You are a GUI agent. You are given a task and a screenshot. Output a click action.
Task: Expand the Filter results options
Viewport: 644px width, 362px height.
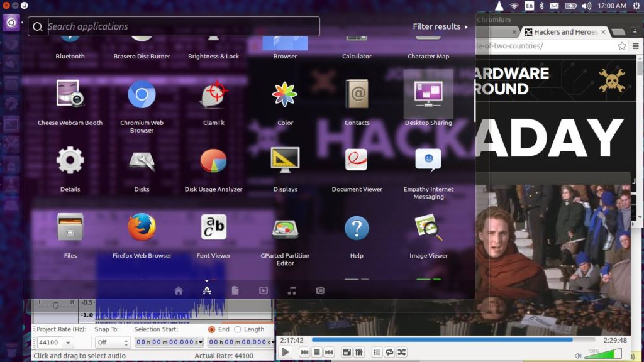pyautogui.click(x=440, y=26)
